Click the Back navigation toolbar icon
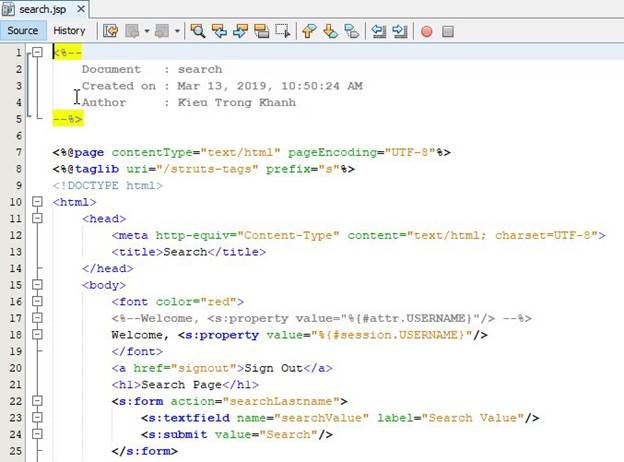This screenshot has width=624, height=462. [132, 31]
